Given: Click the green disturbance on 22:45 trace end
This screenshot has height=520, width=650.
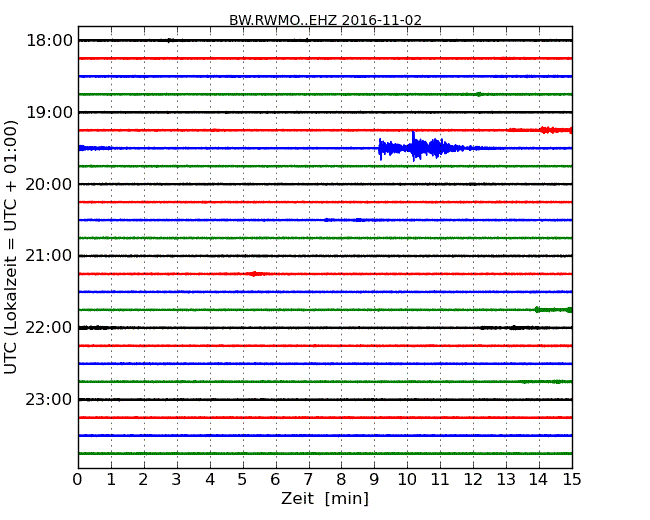Looking at the screenshot, I should [x=545, y=381].
